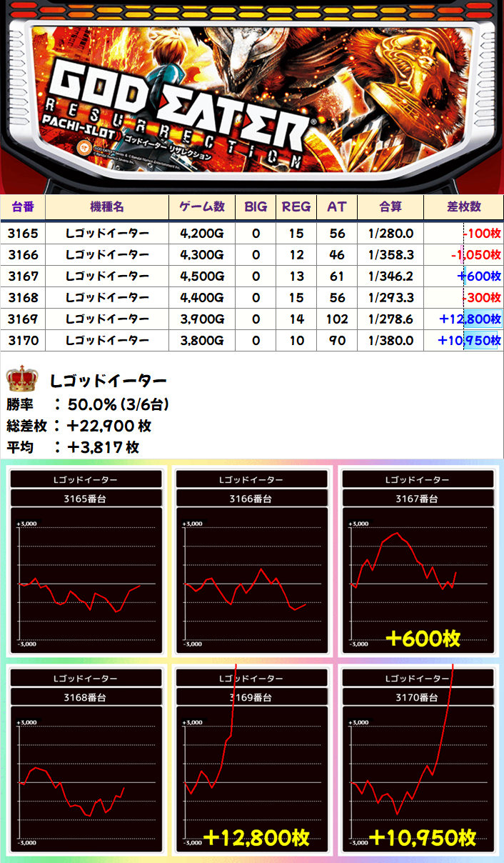Select the 差枚数 column header
The width and height of the screenshot is (504, 863).
(463, 207)
